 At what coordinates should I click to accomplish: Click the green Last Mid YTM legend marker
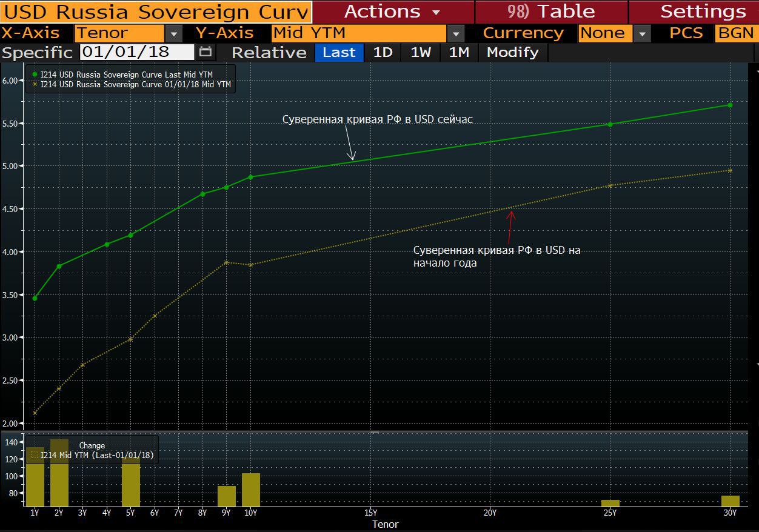point(35,75)
